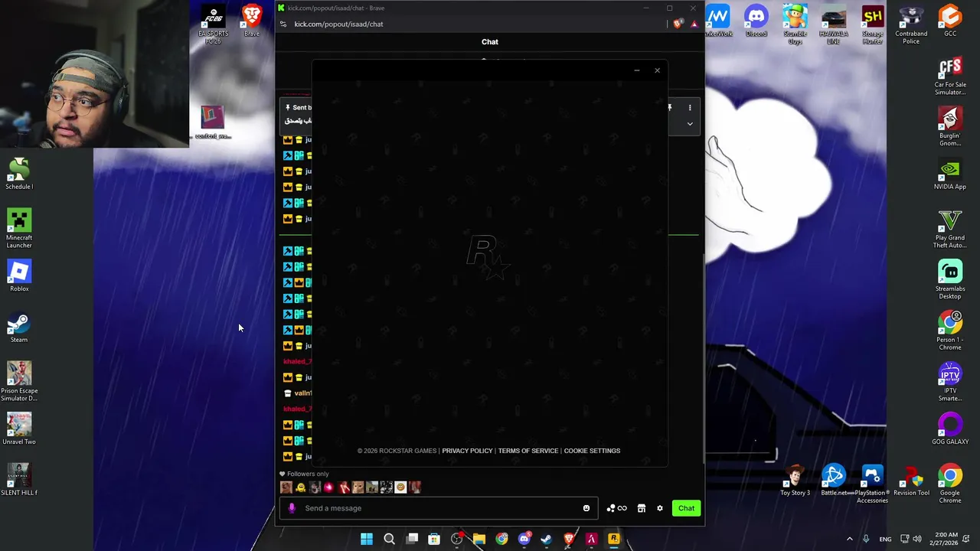Open the Discord desktop shortcut
The width and height of the screenshot is (980, 551).
pos(756,21)
